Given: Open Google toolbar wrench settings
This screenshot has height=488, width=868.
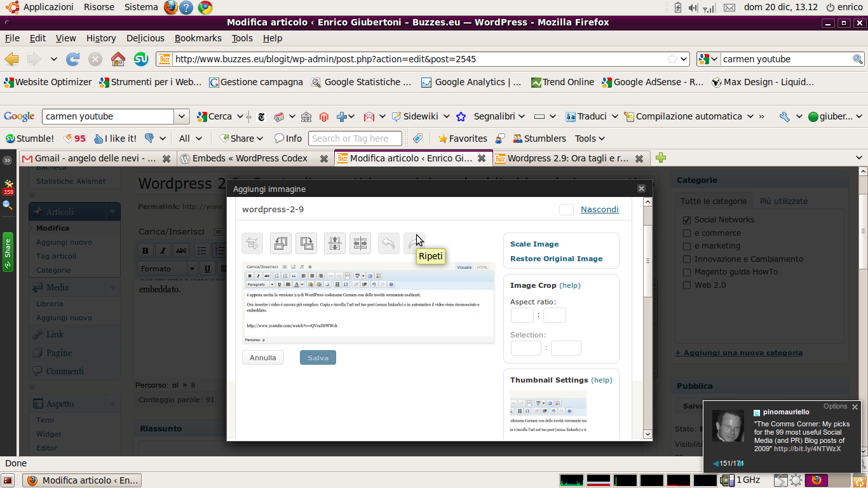Looking at the screenshot, I should tap(785, 116).
